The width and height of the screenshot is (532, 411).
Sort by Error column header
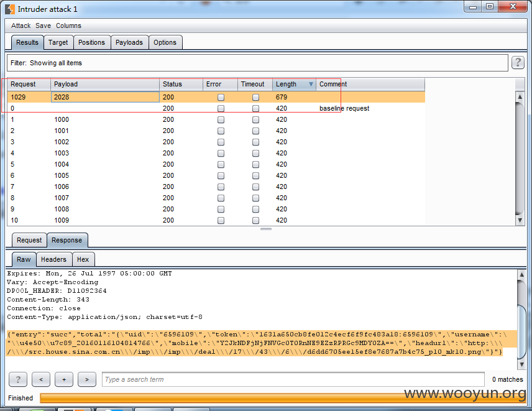220,84
